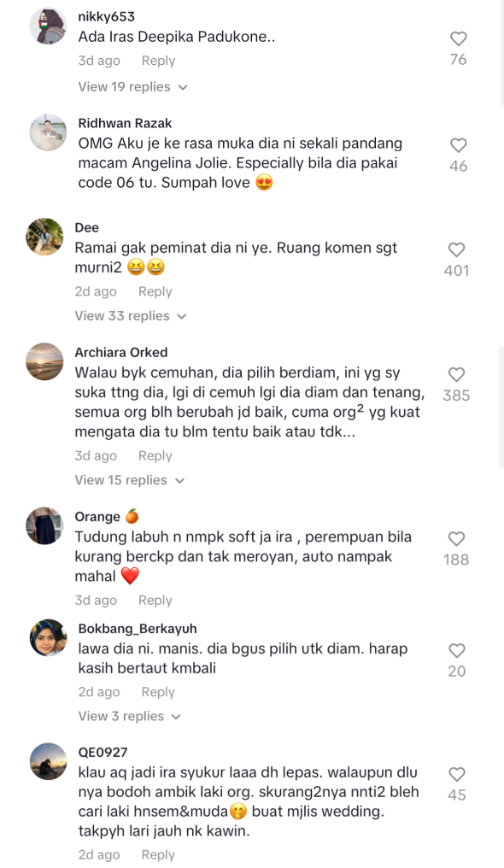Viewport: 504px width, 868px height.
Task: Expand View 19 replies under nikky653
Action: point(132,87)
